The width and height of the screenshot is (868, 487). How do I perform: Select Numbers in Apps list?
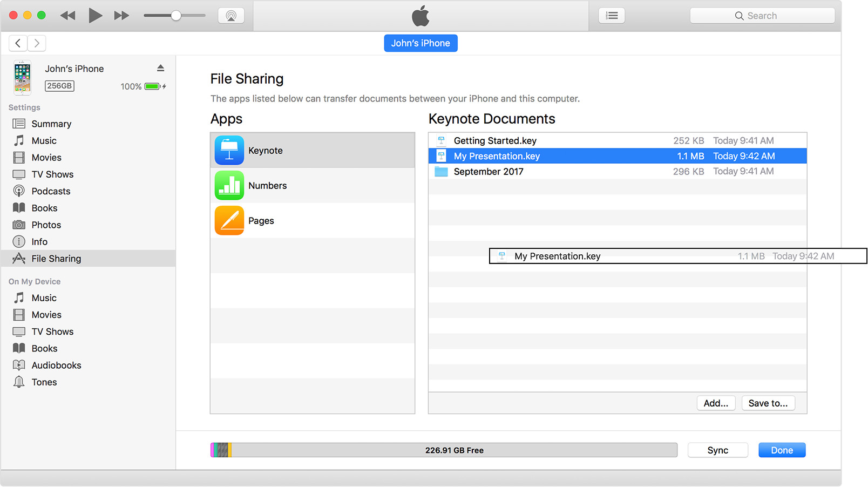pos(313,185)
